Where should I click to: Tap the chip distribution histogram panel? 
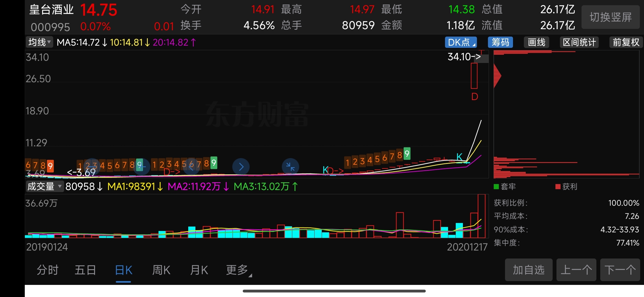566,114
